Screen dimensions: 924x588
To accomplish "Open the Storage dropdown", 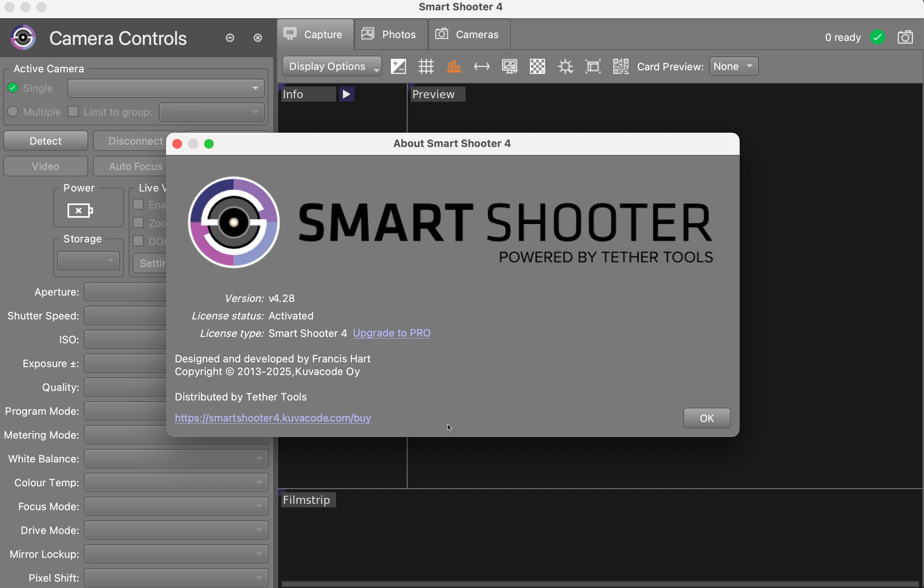I will pos(88,261).
